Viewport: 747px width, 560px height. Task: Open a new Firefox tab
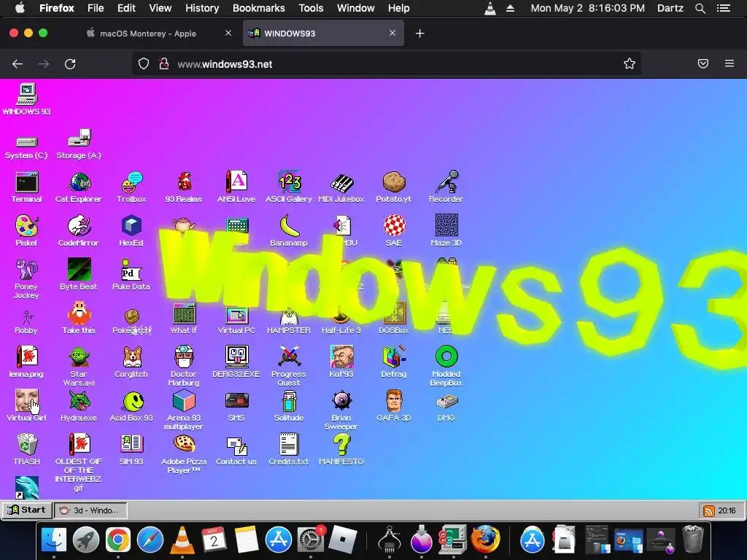(419, 34)
